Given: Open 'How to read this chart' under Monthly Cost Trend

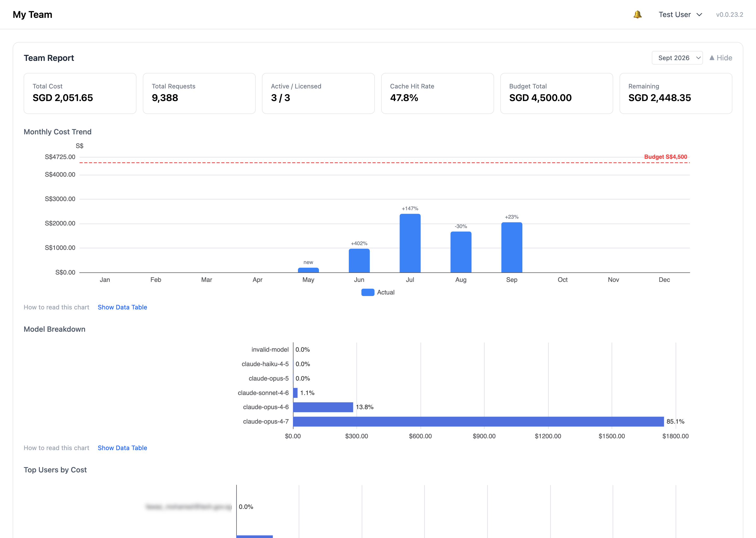Looking at the screenshot, I should (x=56, y=307).
